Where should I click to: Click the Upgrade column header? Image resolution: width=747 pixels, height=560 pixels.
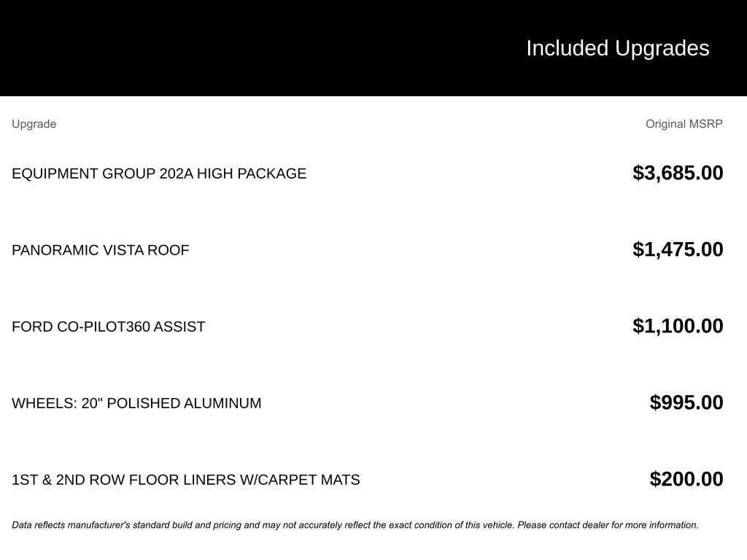coord(34,124)
